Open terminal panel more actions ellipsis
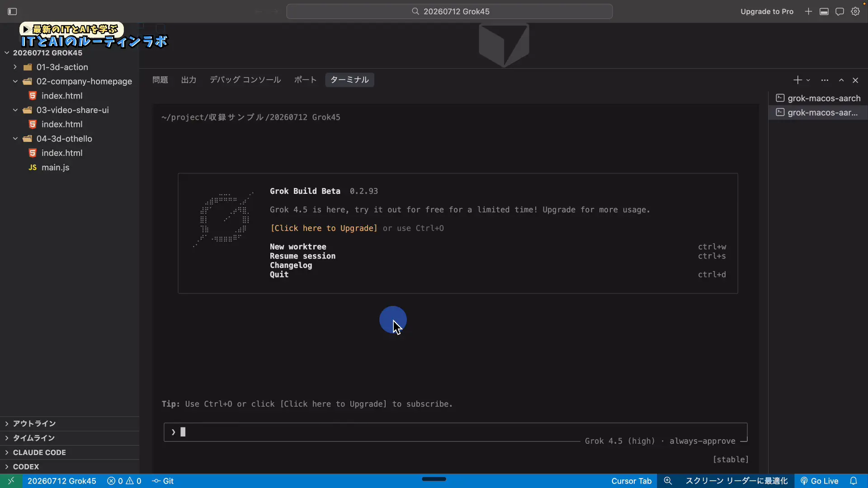This screenshot has width=868, height=488. point(825,80)
